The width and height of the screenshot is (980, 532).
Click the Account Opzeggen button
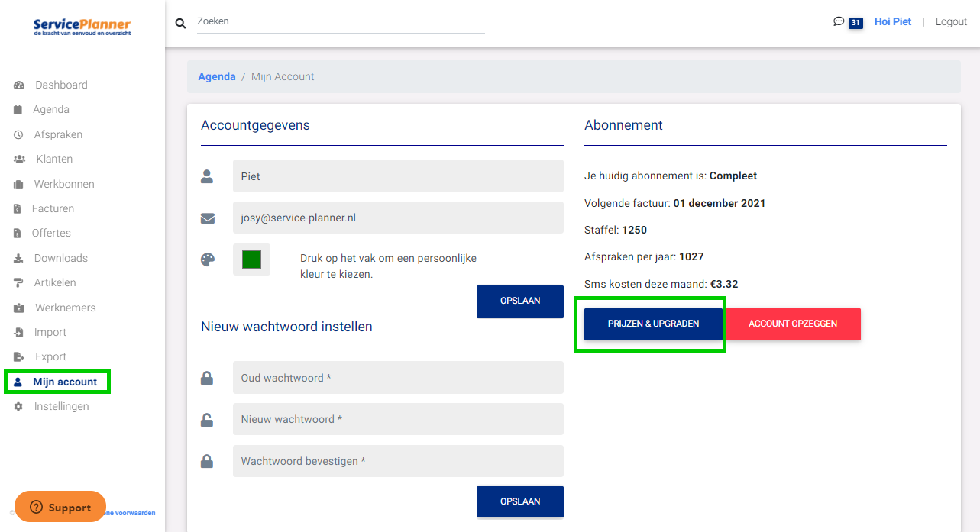tap(793, 324)
